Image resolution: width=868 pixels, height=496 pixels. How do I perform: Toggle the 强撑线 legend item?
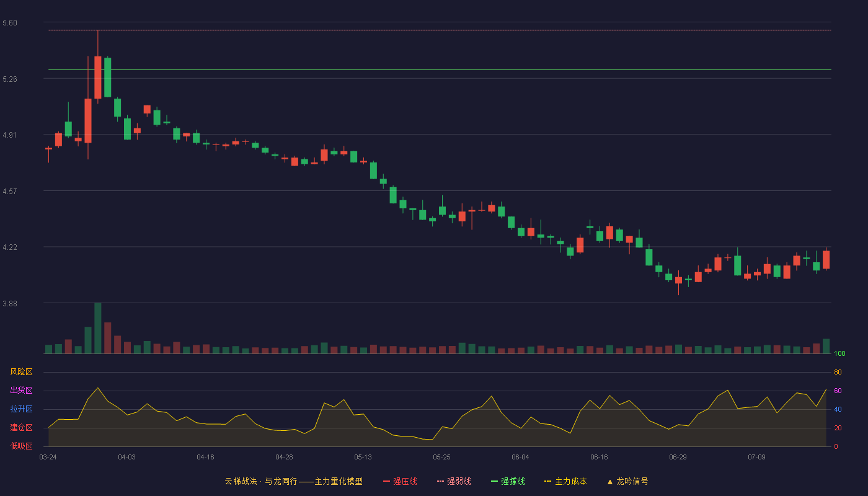click(x=508, y=481)
